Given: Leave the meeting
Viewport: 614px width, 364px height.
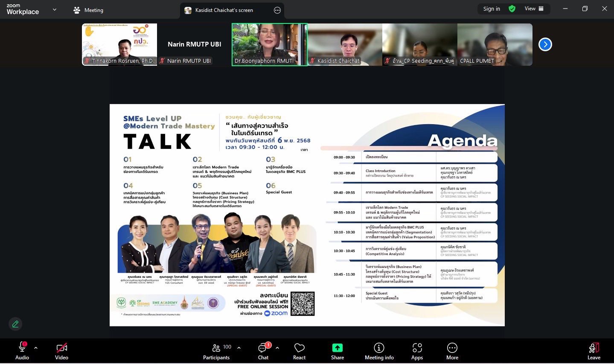Looking at the screenshot, I should tap(594, 351).
